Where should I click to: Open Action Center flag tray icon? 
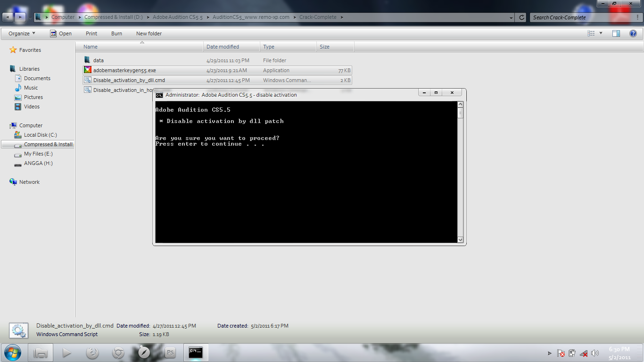pyautogui.click(x=561, y=353)
